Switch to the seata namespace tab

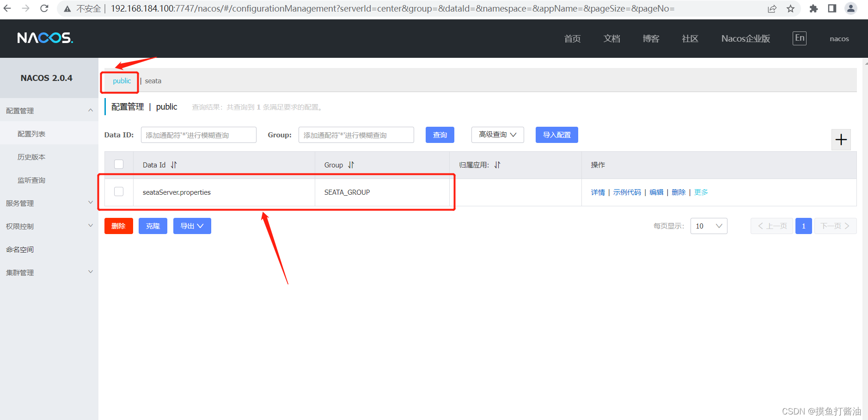(153, 81)
